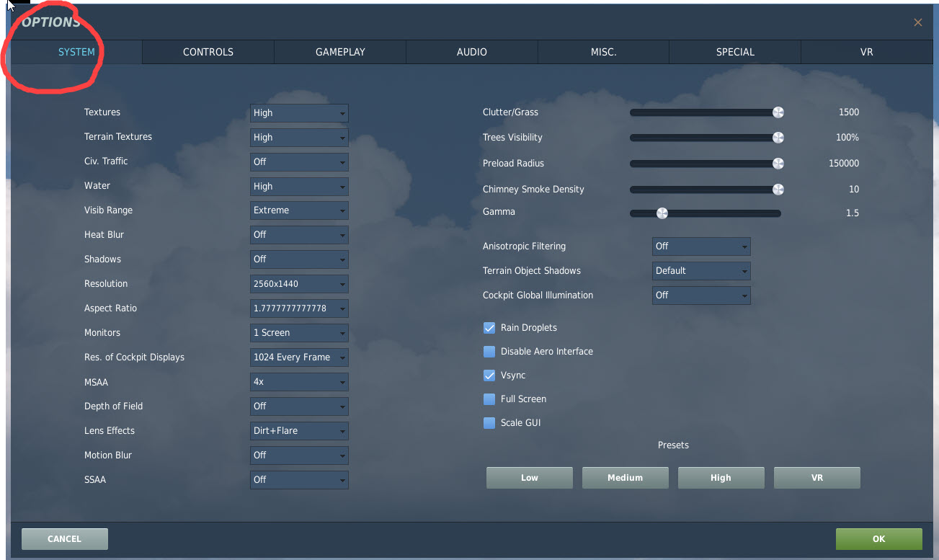939x560 pixels.
Task: Uncheck the Rain Droplets checkbox
Action: click(x=489, y=328)
